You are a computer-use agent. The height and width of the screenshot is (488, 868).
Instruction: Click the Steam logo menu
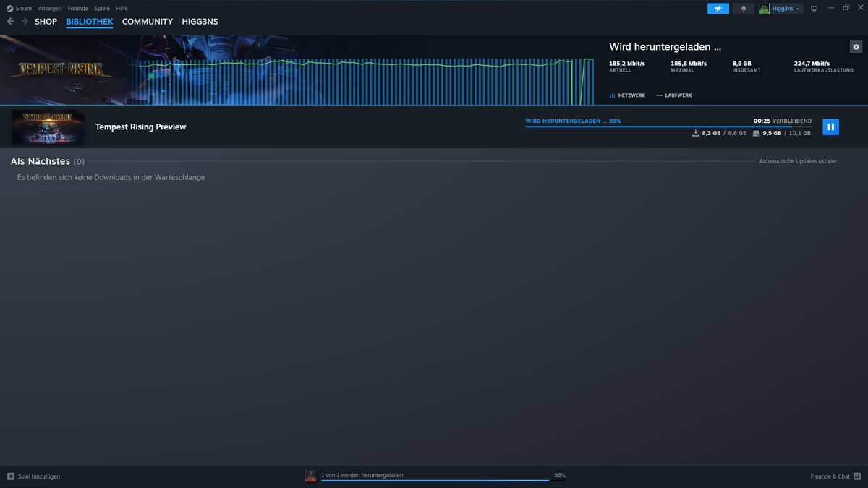tap(20, 8)
